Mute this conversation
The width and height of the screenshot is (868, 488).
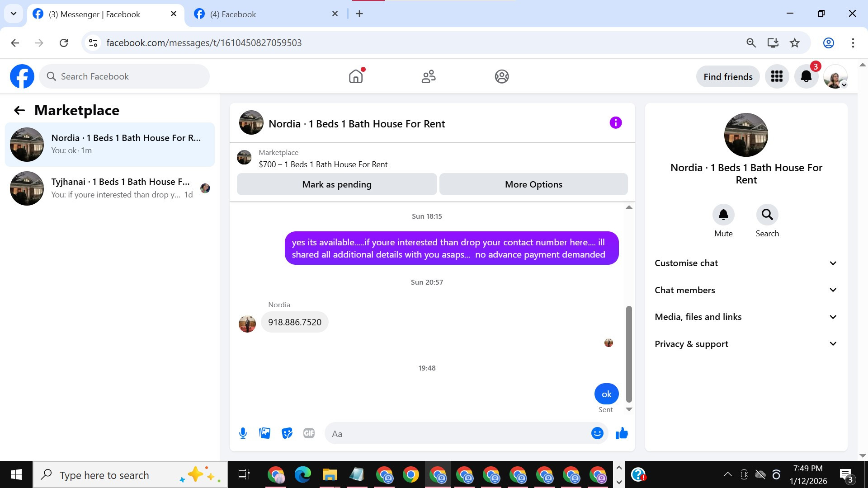(723, 215)
